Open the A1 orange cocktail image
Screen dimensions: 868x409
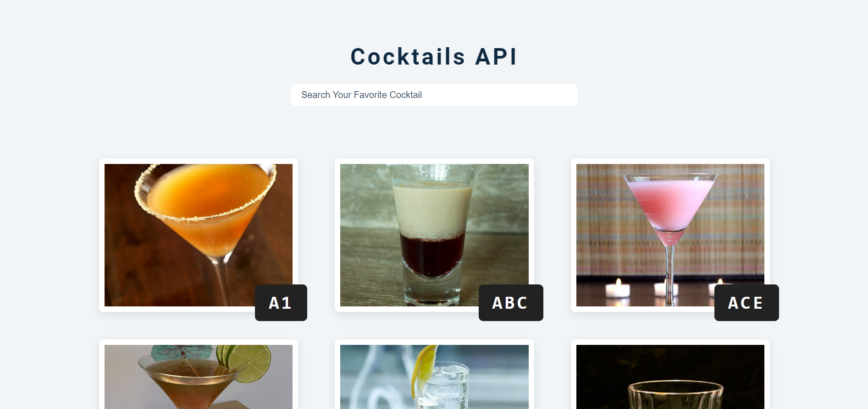point(199,235)
